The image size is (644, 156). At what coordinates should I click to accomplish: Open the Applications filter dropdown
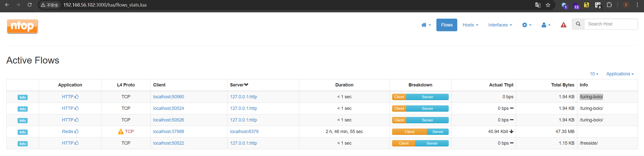620,74
